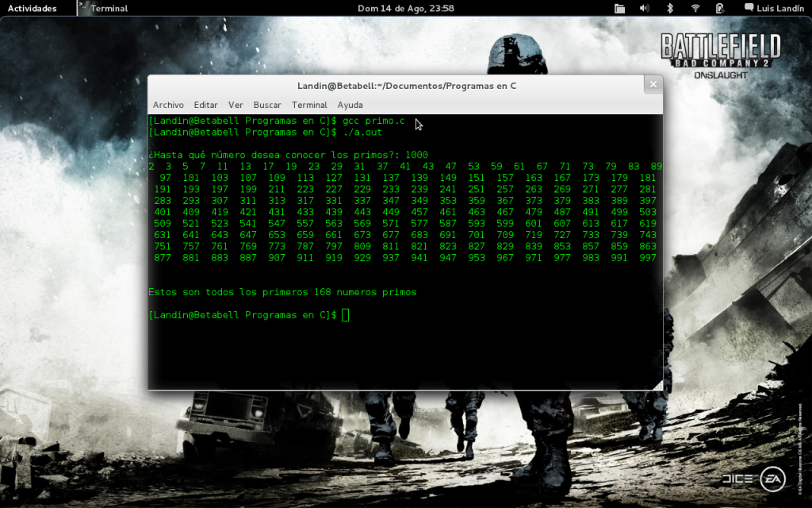Open the battery power indicator
The width and height of the screenshot is (812, 508).
tap(719, 8)
